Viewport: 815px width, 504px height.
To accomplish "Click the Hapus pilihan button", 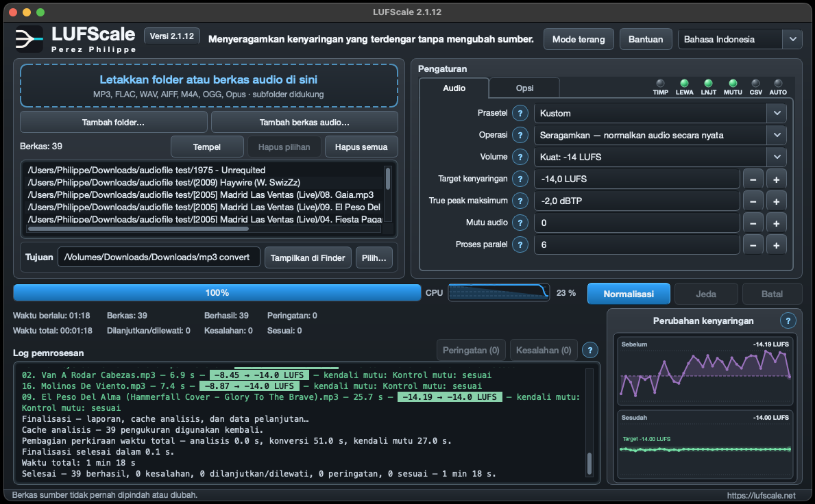I will [284, 147].
